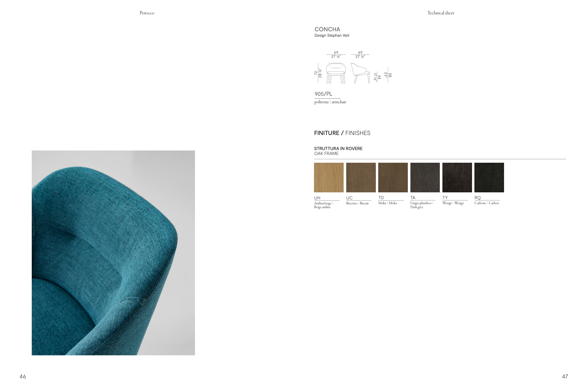Click the Carbone RQ dark swatch
This screenshot has width=588, height=392.
coord(489,178)
